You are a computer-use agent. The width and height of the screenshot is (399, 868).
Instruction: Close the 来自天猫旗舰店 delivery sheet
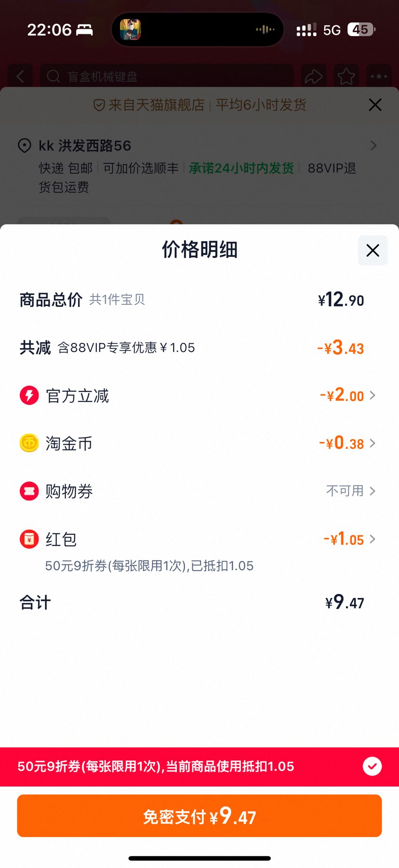tap(375, 105)
